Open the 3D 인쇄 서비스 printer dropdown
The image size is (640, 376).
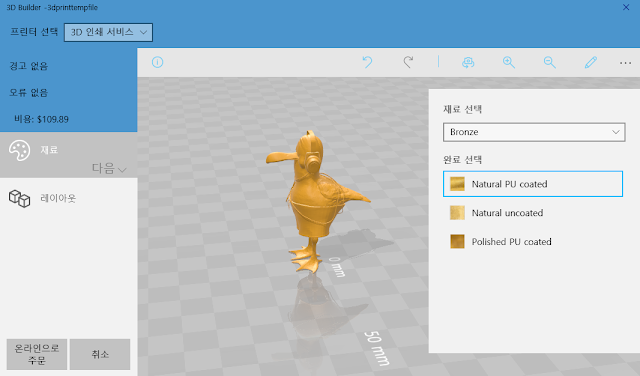tap(108, 32)
